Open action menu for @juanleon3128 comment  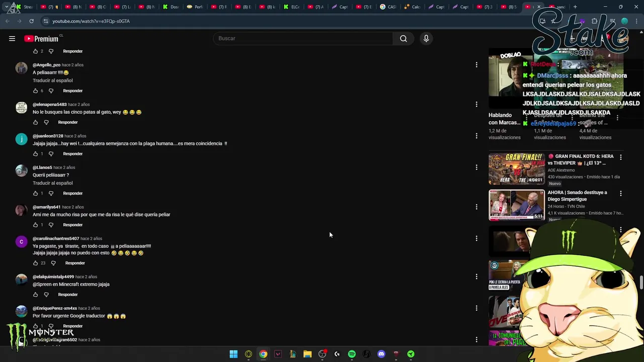476,136
